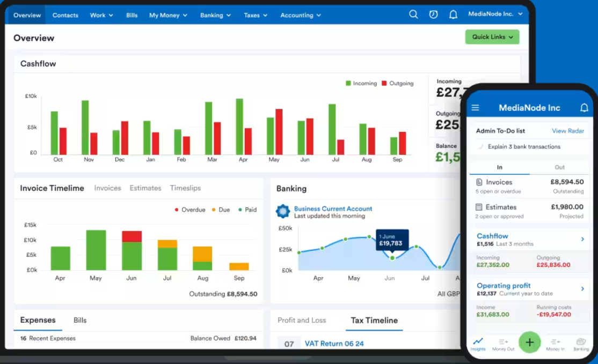Expand the My Money menu dropdown
Image resolution: width=598 pixels, height=364 pixels.
pos(168,15)
